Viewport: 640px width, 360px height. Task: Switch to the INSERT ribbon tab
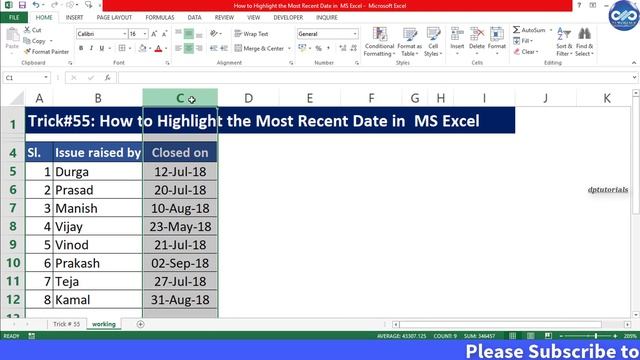pos(74,18)
